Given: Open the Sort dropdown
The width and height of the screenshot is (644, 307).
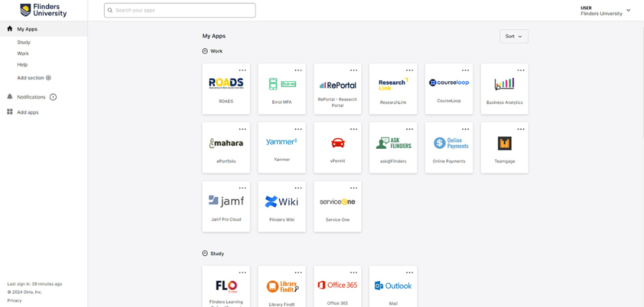Looking at the screenshot, I should (x=514, y=36).
